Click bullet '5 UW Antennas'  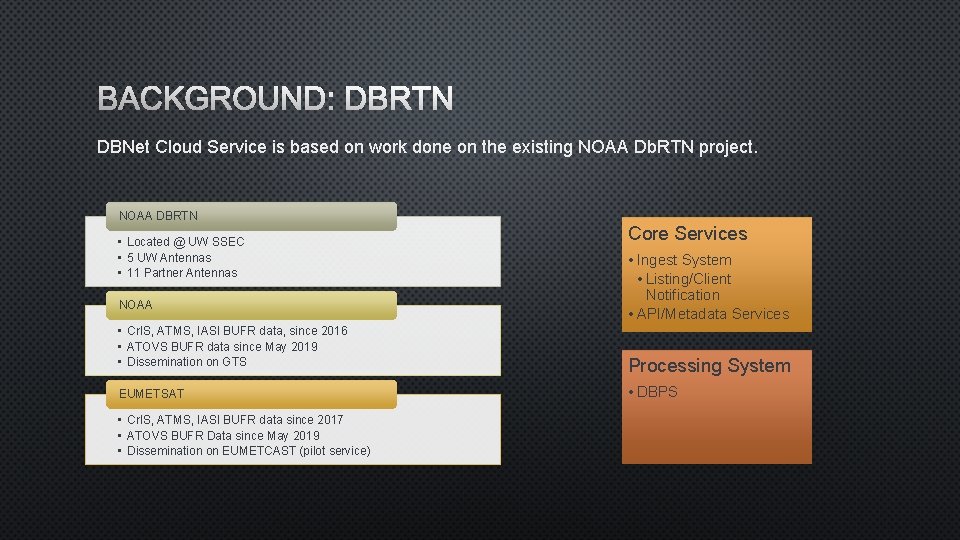[x=169, y=258]
